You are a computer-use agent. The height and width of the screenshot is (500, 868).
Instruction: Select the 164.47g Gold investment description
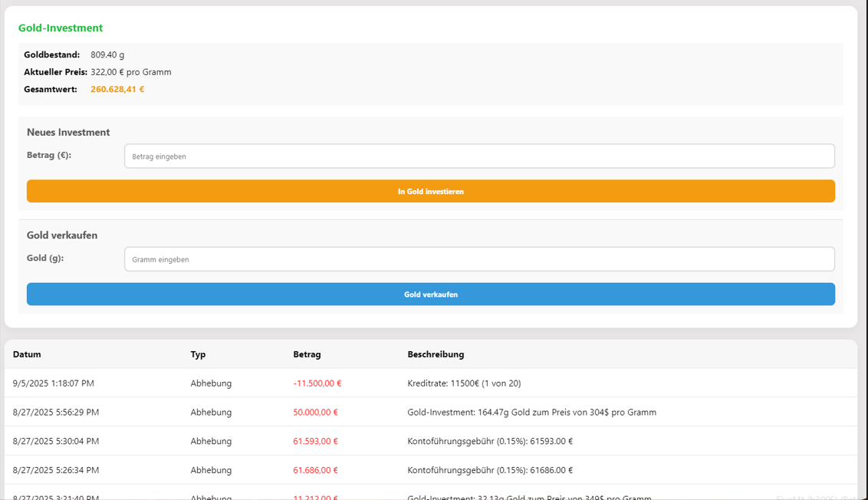coord(531,413)
